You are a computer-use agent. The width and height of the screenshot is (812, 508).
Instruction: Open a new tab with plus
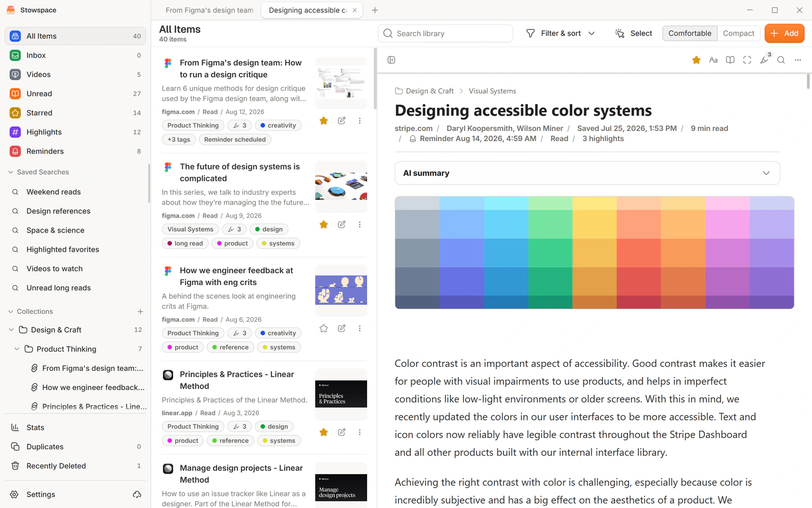[375, 10]
